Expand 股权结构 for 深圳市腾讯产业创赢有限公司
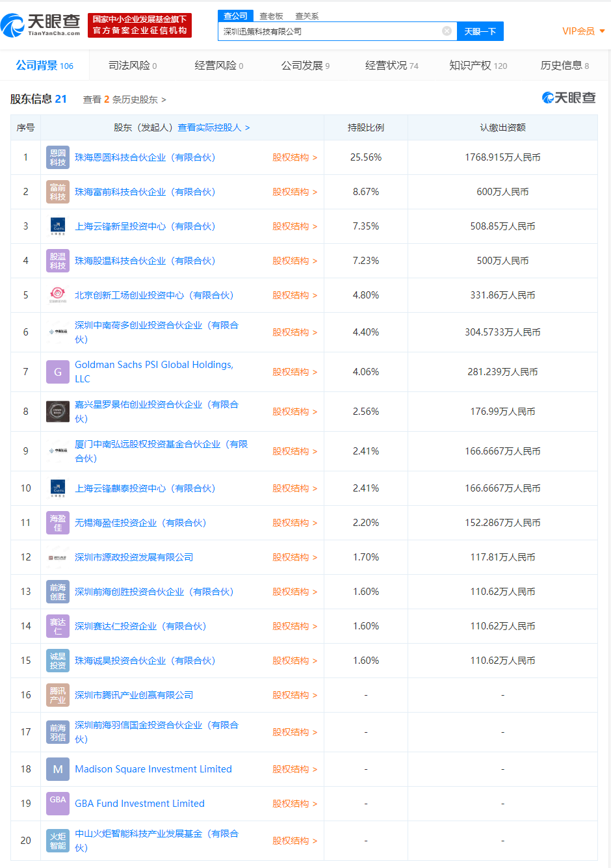Viewport: 611px width, 868px height. pyautogui.click(x=294, y=695)
